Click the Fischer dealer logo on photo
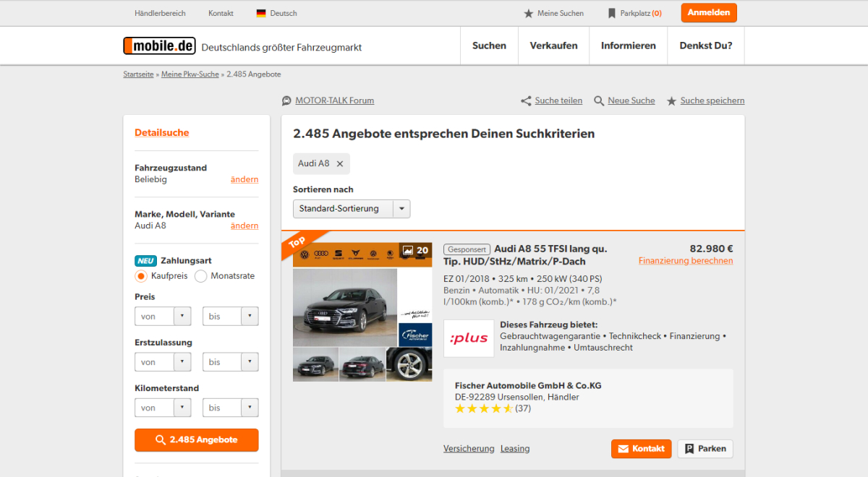Viewport: 868px width, 477px height. coord(415,335)
